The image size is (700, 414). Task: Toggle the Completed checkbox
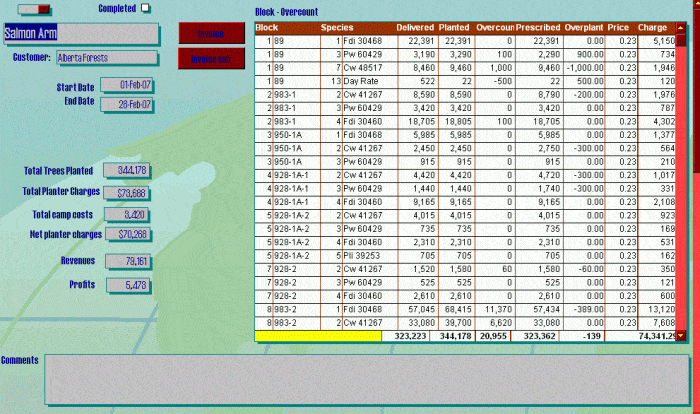[145, 9]
